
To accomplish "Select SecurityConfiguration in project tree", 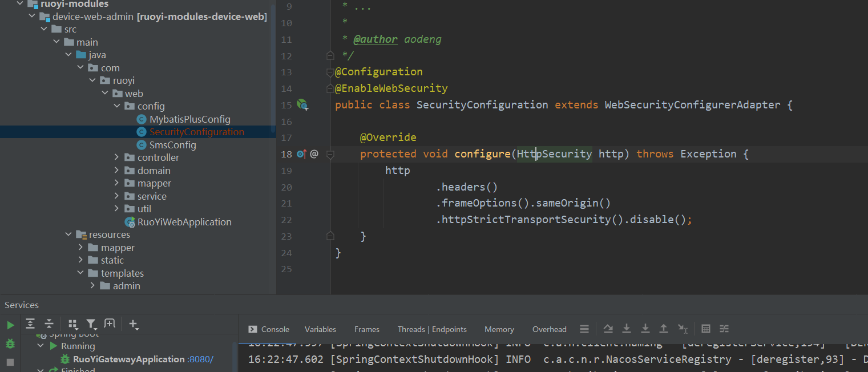I will point(196,132).
